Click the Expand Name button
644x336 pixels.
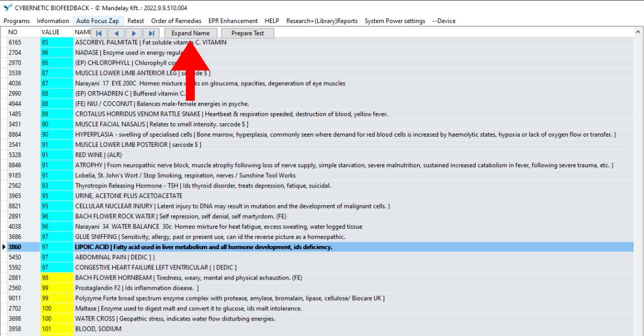191,33
